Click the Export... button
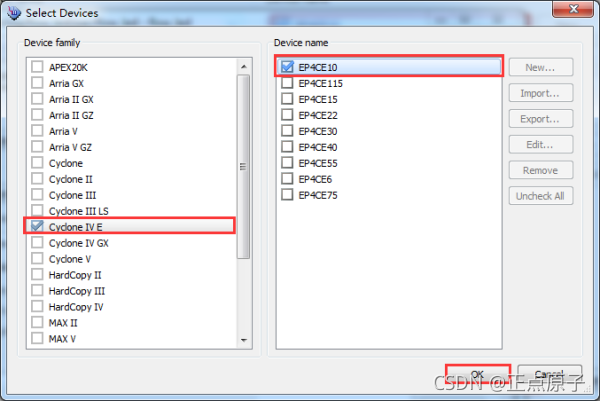The width and height of the screenshot is (600, 401). click(541, 119)
